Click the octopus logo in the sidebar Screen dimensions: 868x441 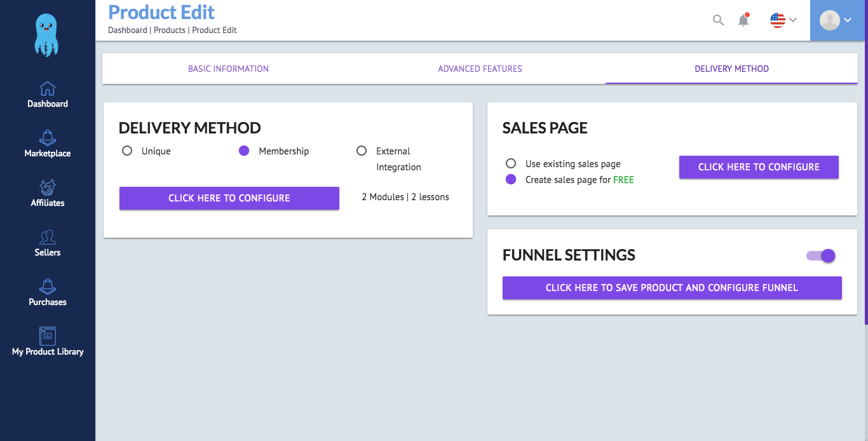coord(47,36)
